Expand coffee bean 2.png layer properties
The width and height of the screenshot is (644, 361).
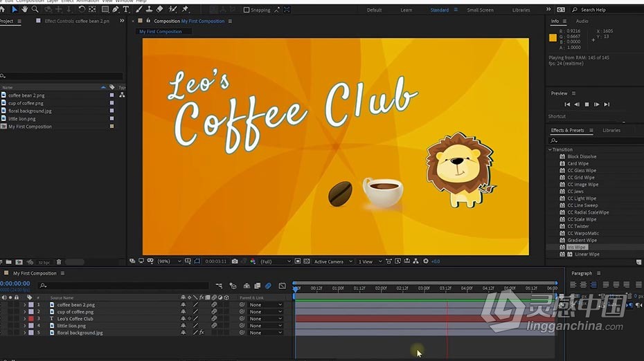[x=25, y=305]
